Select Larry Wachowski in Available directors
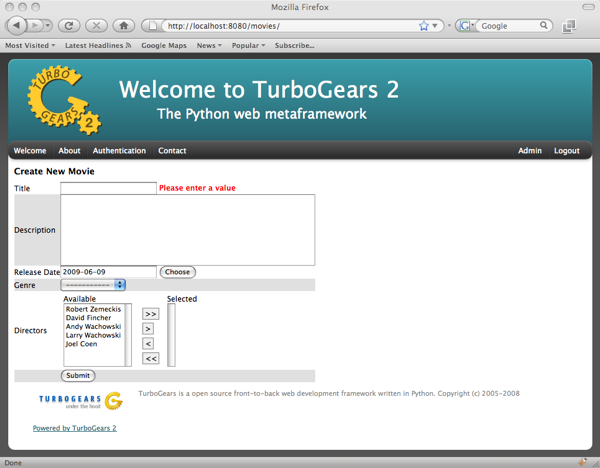This screenshot has width=600, height=468. [93, 335]
